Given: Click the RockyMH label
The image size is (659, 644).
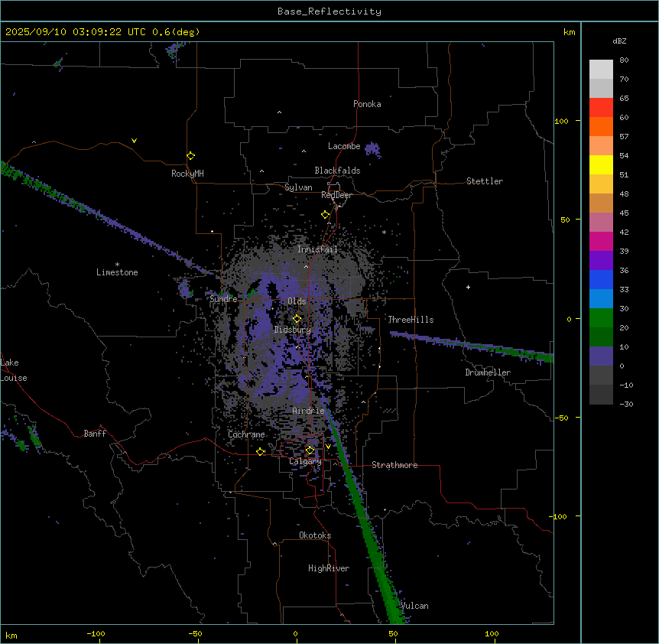Looking at the screenshot, I should (187, 174).
